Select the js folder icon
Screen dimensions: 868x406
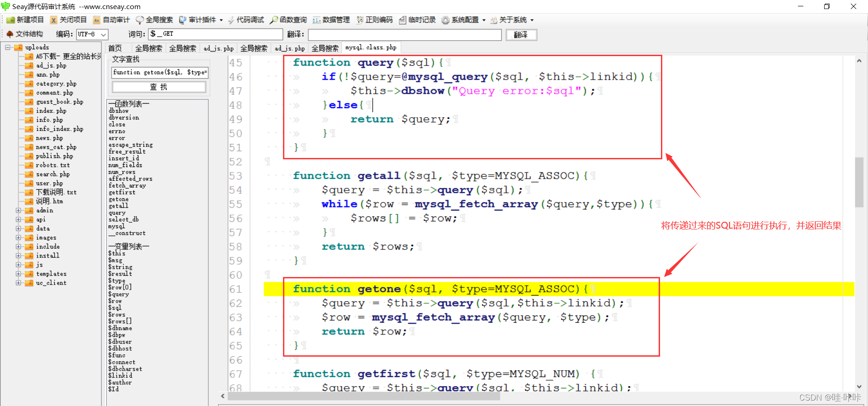[x=29, y=265]
